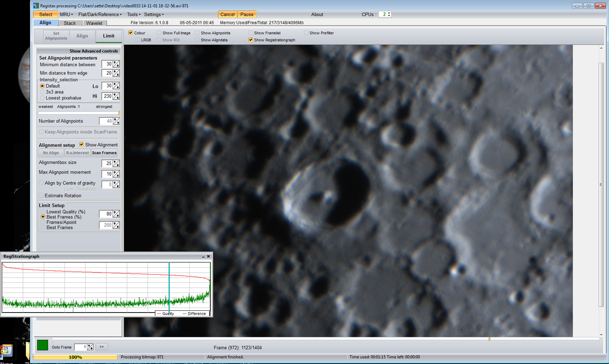The image size is (609, 364).
Task: Click Minimum distance between spinner
Action: pyautogui.click(x=116, y=64)
